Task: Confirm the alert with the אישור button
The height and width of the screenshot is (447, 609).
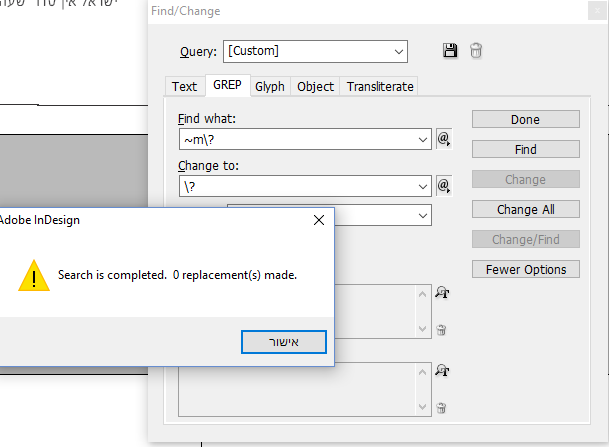Action: [x=284, y=342]
